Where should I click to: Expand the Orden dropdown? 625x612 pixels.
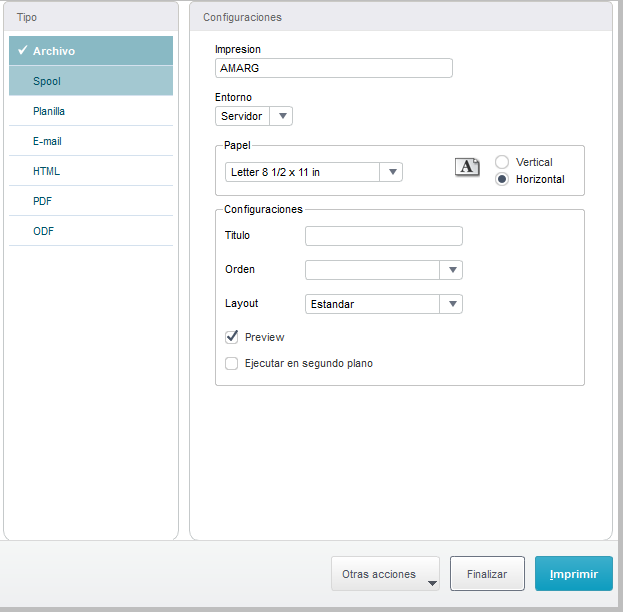tap(384, 270)
